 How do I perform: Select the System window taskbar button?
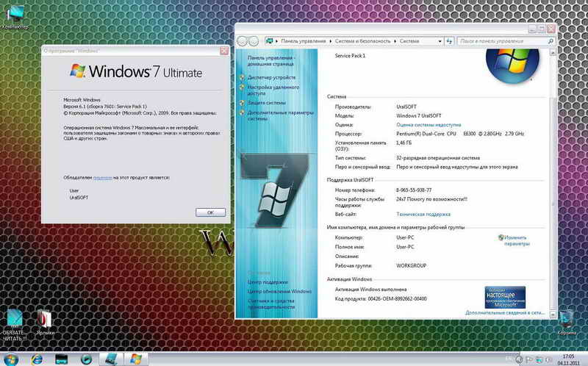[111, 359]
